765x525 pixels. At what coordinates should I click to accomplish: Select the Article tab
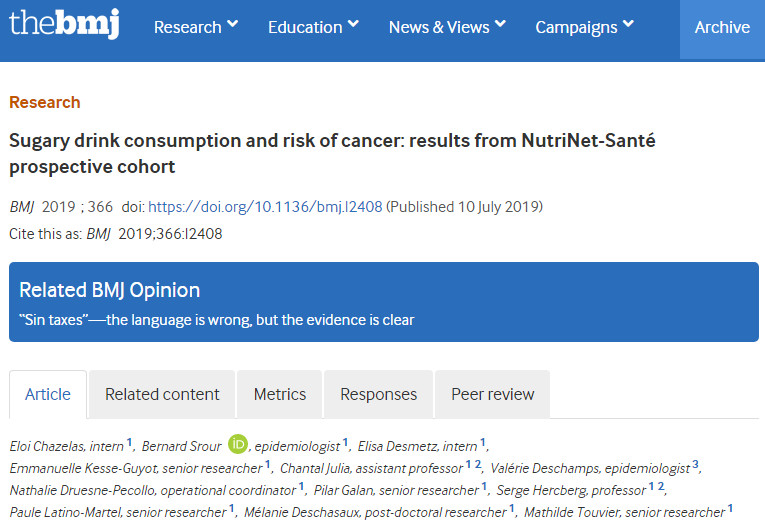click(x=48, y=394)
